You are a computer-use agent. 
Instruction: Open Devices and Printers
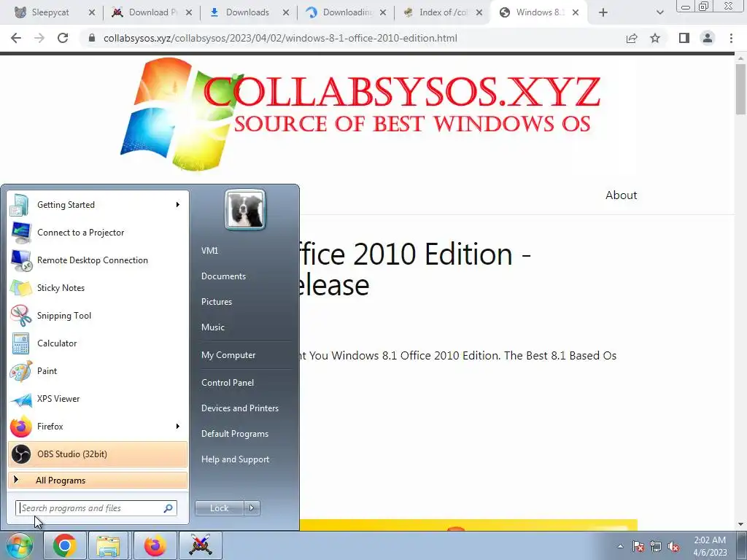pyautogui.click(x=239, y=408)
